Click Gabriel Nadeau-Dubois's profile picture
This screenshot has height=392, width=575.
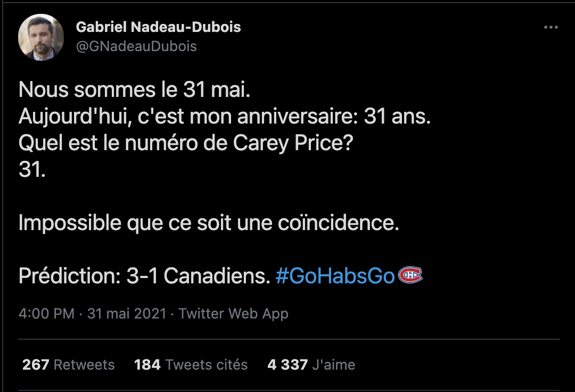[x=42, y=37]
